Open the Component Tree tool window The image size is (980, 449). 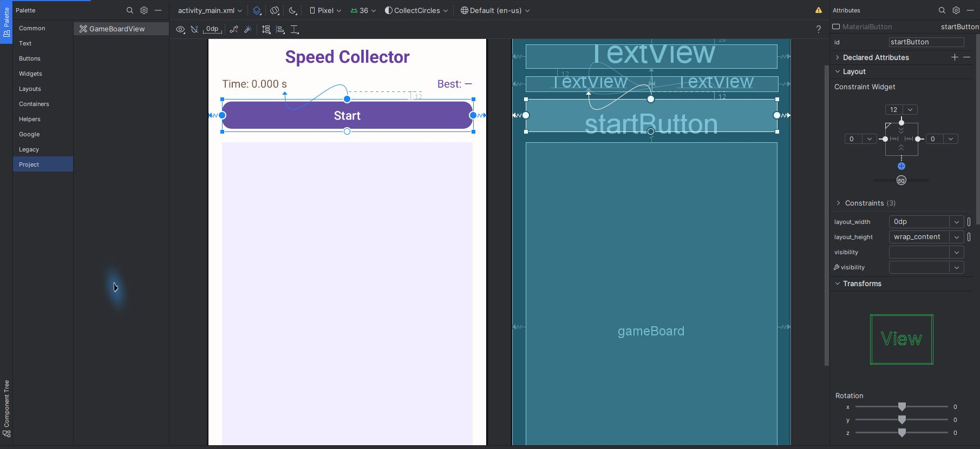click(x=6, y=408)
